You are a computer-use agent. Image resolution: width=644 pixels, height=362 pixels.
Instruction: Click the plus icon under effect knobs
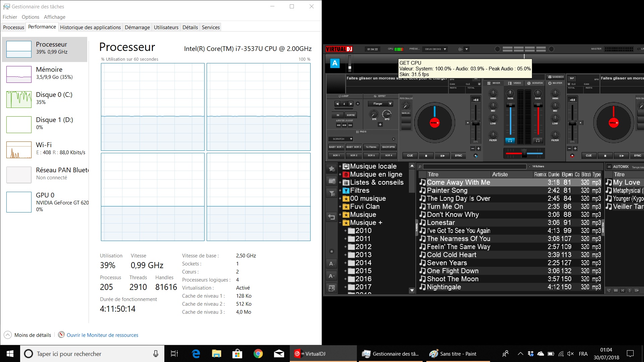(x=380, y=125)
